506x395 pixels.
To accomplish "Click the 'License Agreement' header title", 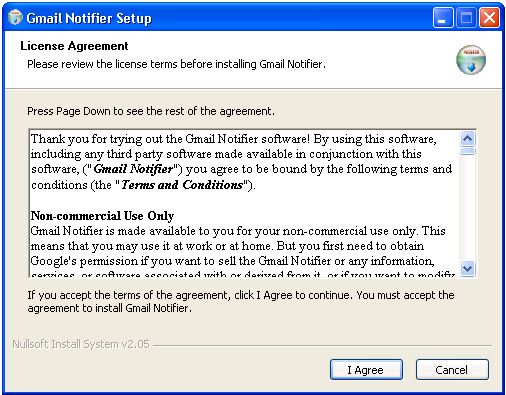I will tap(74, 46).
